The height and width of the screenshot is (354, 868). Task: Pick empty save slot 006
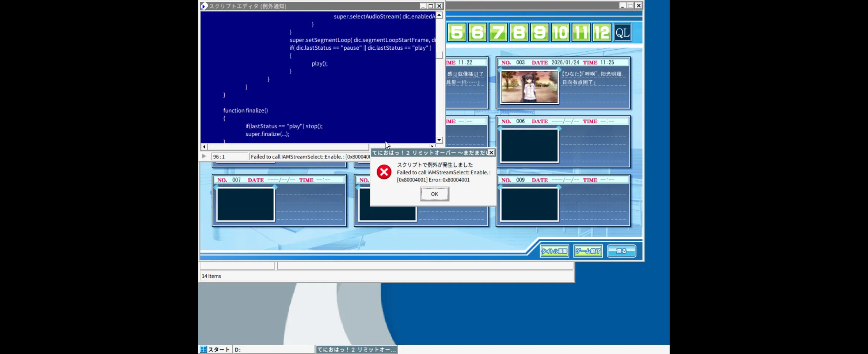(529, 145)
